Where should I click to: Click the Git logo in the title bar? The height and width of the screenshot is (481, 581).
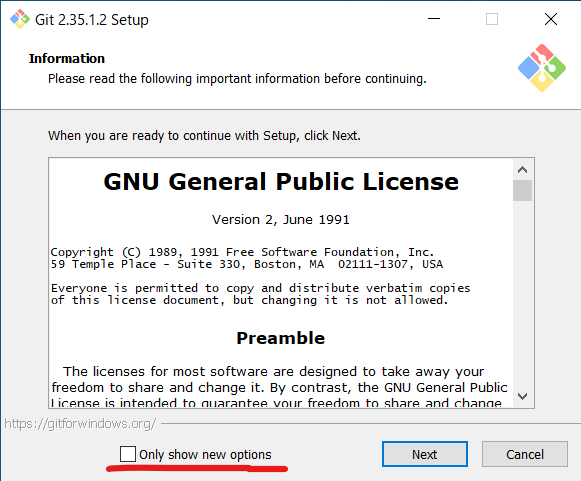point(20,19)
